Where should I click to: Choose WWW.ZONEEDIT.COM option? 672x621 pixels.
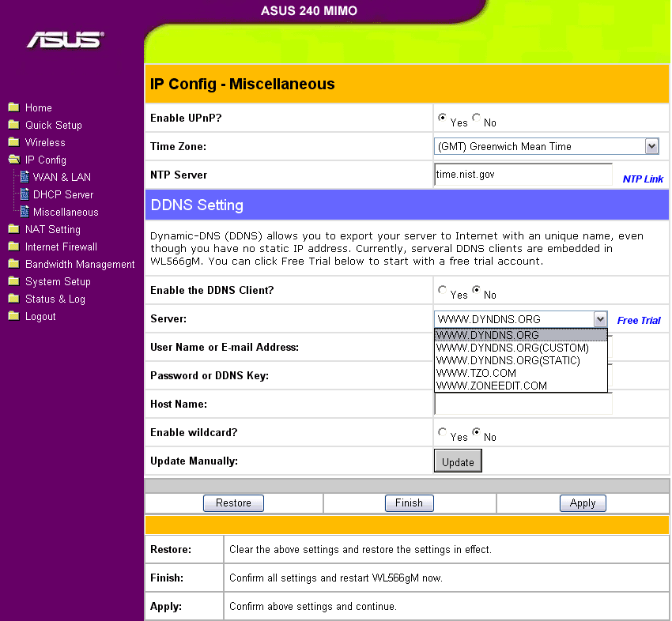click(x=521, y=386)
